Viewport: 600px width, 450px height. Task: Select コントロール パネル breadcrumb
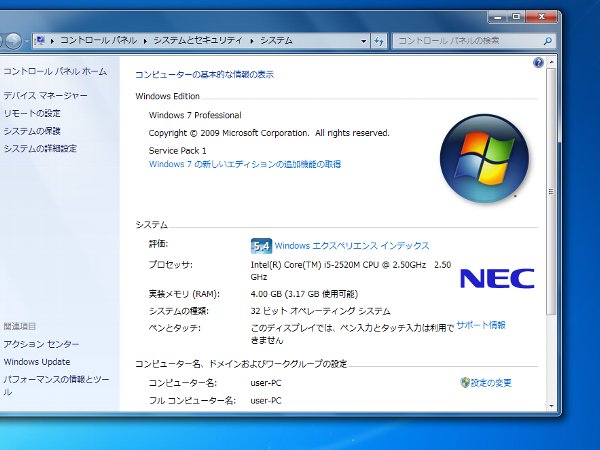[x=98, y=40]
